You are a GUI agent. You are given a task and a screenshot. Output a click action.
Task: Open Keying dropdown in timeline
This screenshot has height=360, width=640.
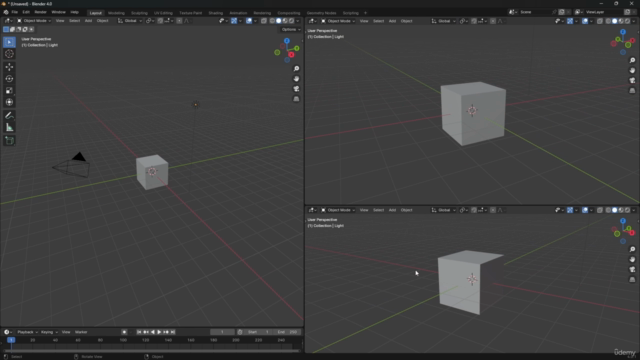(x=49, y=332)
